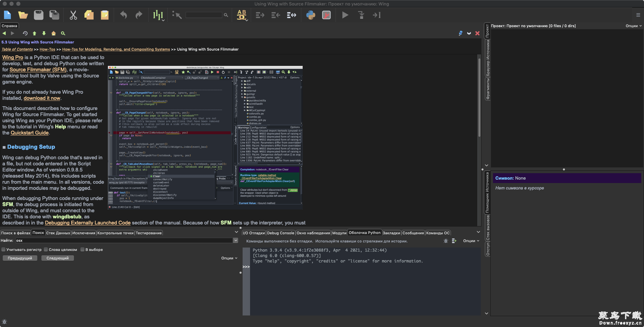Toggle in selection checkbox (В выборе)
Viewport: 644px width, 327px height.
(x=82, y=250)
